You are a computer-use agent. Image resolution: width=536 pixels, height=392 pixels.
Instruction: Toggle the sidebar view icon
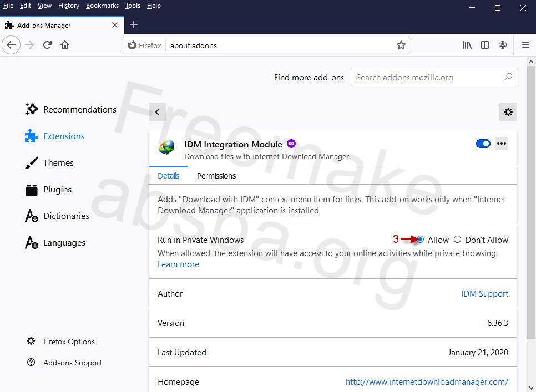[x=485, y=45]
